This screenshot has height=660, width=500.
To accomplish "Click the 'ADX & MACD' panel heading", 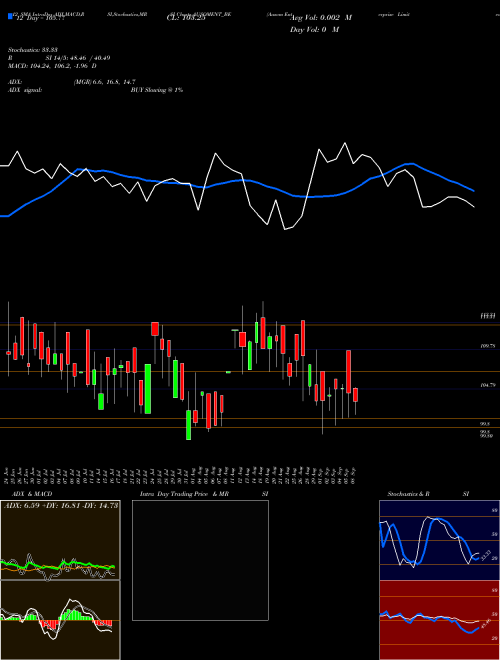I will [32, 494].
